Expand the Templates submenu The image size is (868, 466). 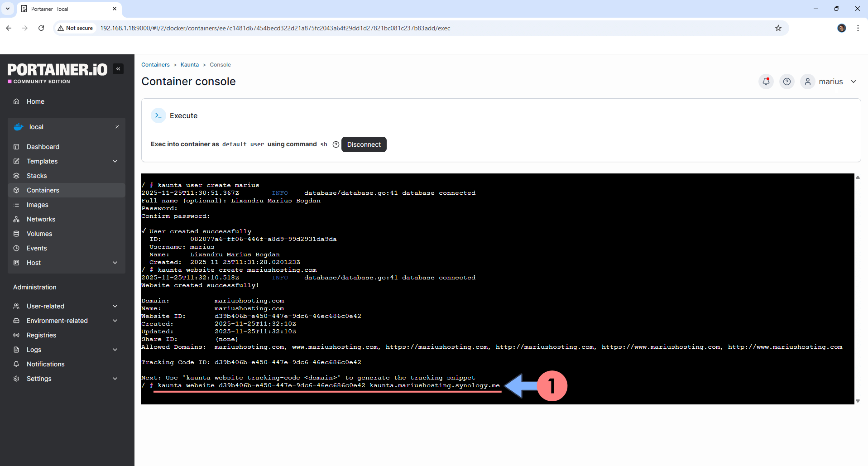115,161
